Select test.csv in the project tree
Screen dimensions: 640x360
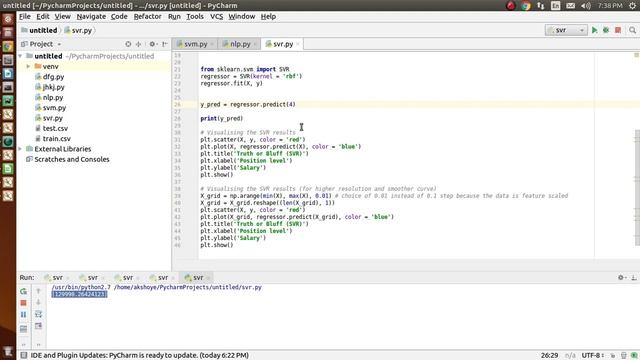pos(55,128)
